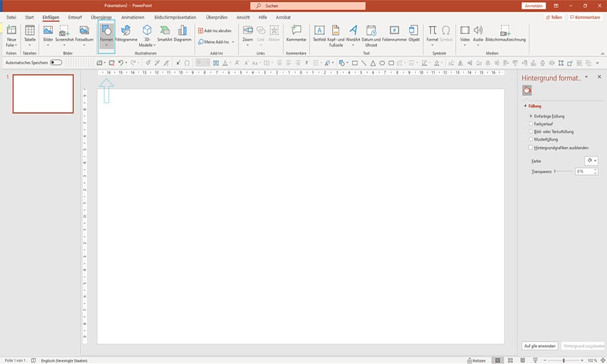
Task: Insert a Diagramm chart
Action: [182, 33]
